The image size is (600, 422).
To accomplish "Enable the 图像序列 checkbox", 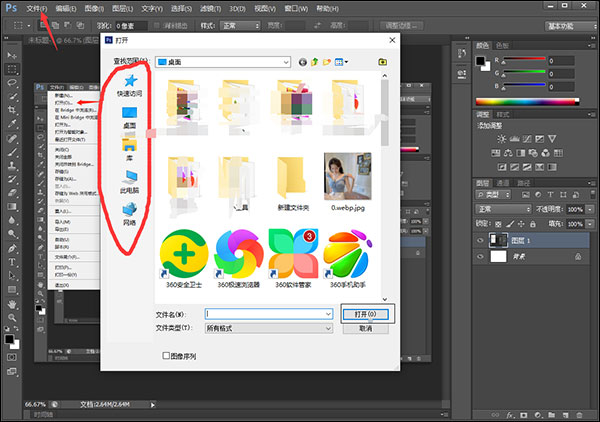I will pos(166,355).
